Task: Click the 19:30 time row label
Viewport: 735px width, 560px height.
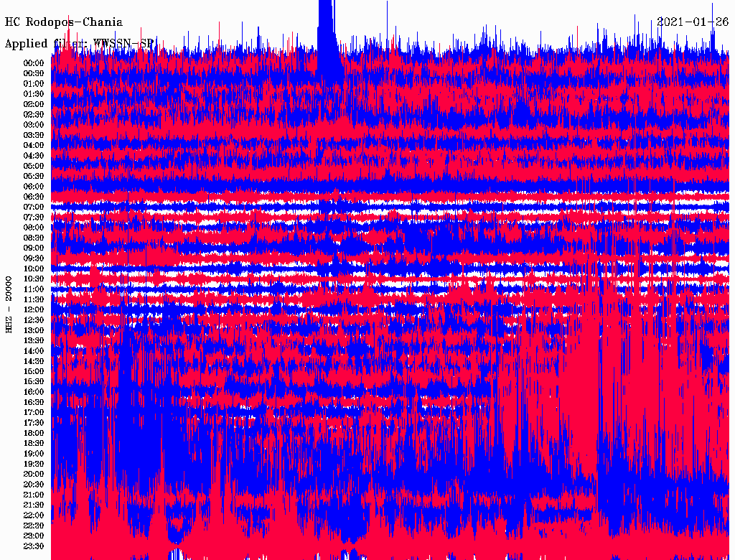Action: (34, 465)
